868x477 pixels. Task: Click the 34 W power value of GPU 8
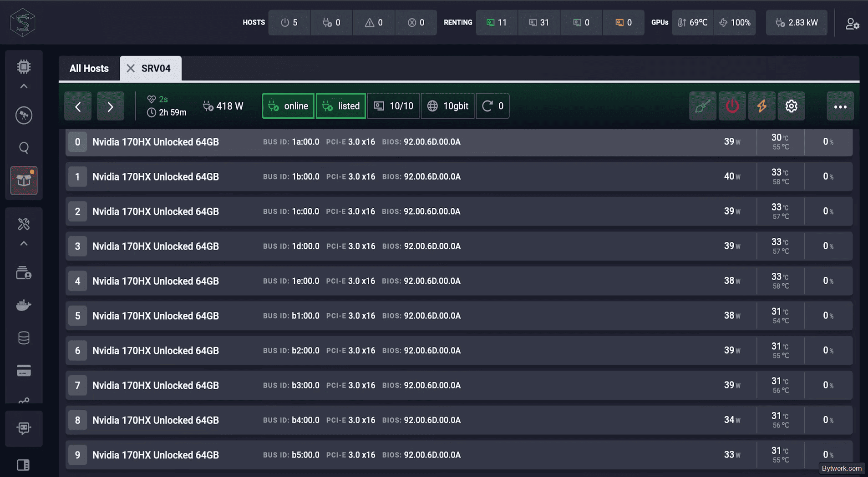coord(732,420)
